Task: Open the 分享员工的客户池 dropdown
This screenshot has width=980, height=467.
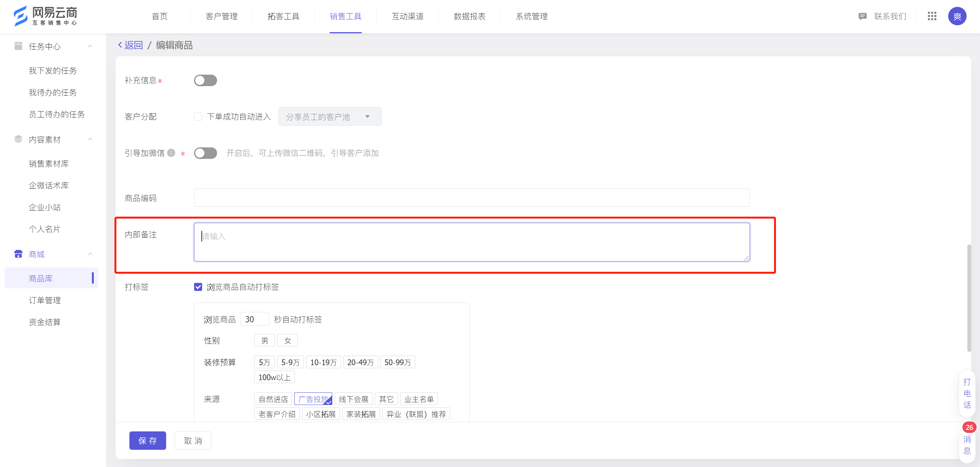Action: tap(330, 116)
